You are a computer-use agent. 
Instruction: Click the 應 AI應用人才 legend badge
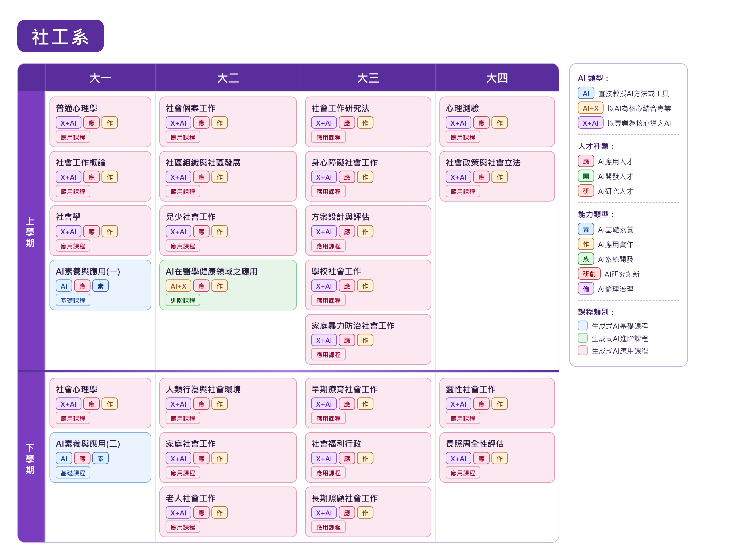[x=586, y=161]
